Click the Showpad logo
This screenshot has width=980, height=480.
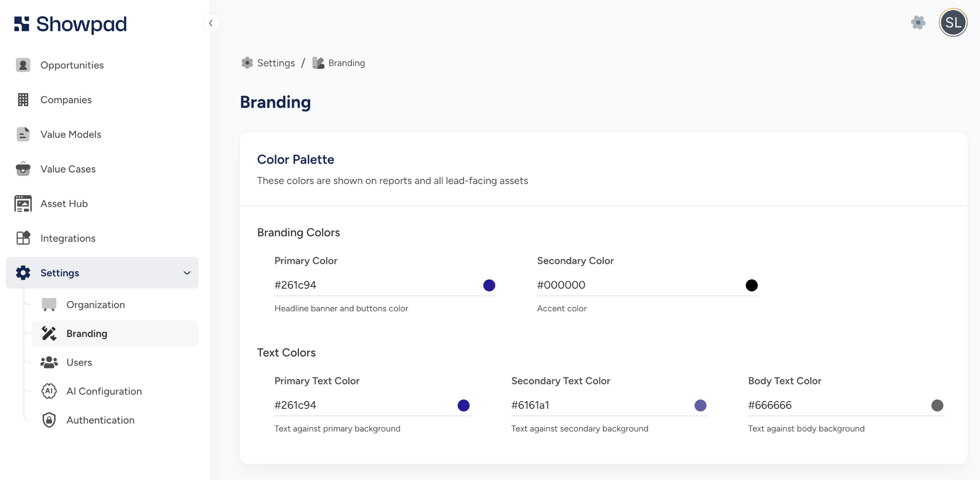(x=70, y=24)
